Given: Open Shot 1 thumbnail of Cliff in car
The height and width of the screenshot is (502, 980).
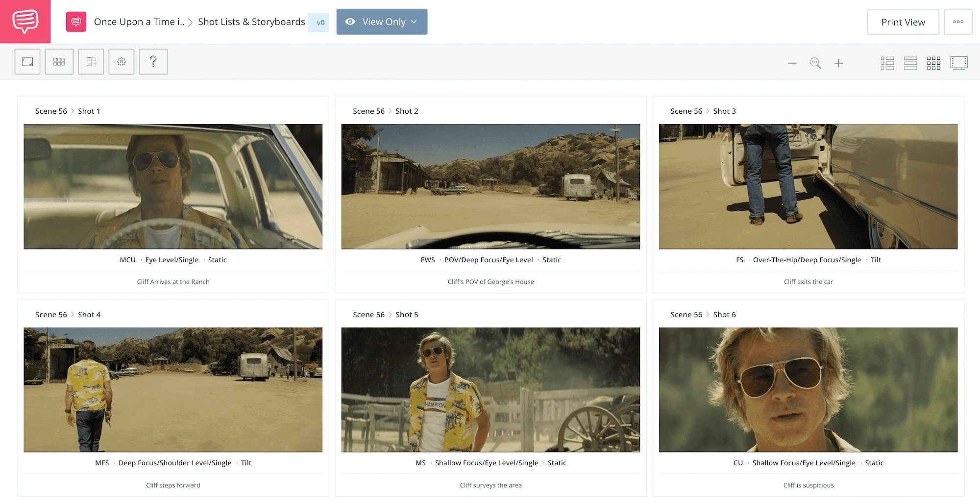Looking at the screenshot, I should click(173, 186).
